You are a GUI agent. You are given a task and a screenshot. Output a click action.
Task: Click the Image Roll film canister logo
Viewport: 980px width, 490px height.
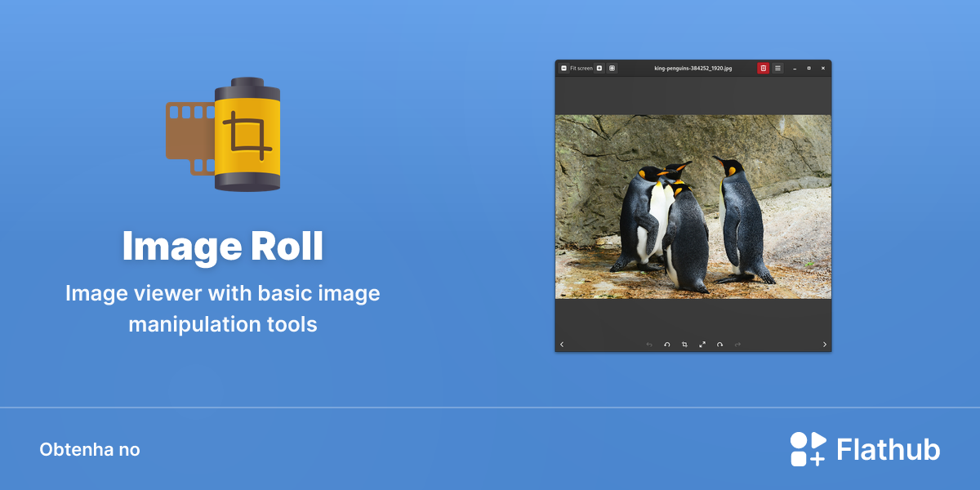tap(224, 135)
